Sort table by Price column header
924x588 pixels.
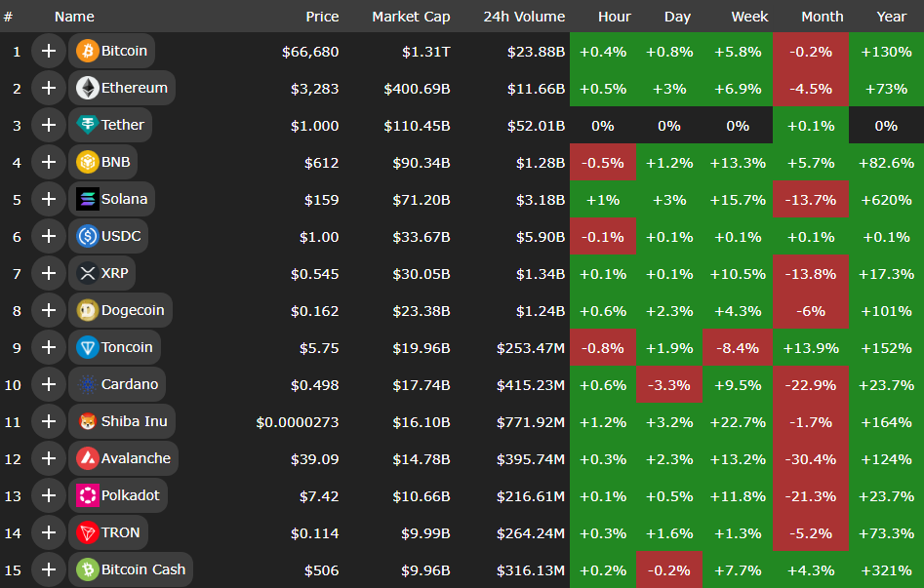(322, 17)
